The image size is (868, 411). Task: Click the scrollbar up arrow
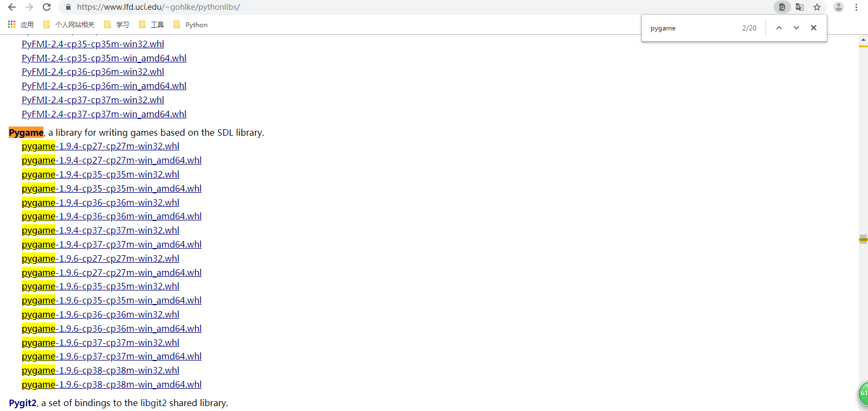863,40
